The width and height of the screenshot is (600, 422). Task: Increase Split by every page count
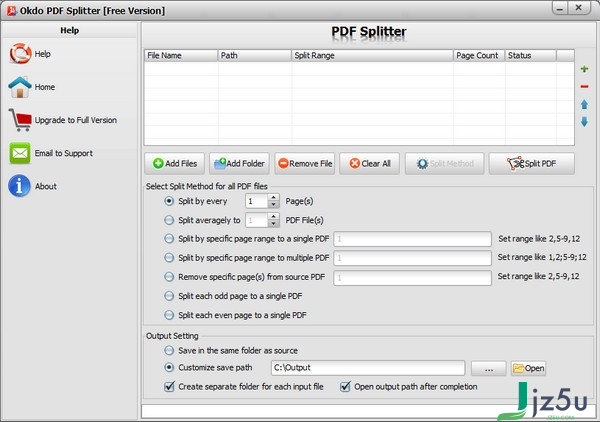coord(273,198)
